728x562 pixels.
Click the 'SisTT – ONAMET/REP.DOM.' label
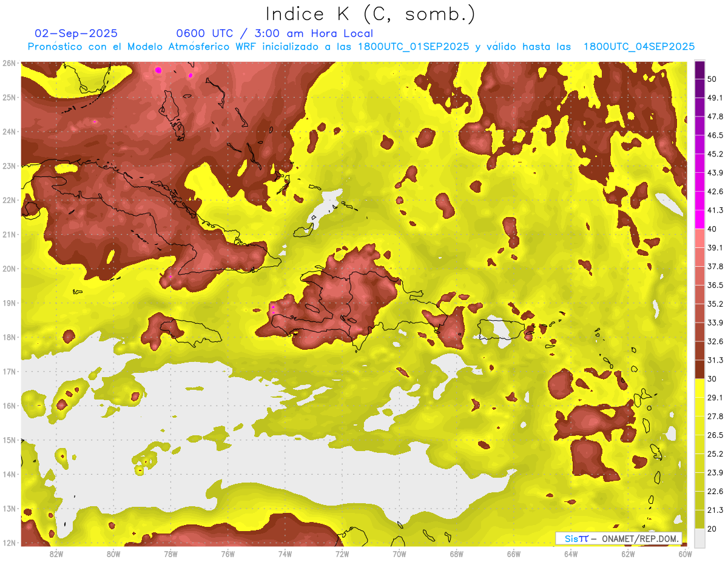pyautogui.click(x=618, y=538)
